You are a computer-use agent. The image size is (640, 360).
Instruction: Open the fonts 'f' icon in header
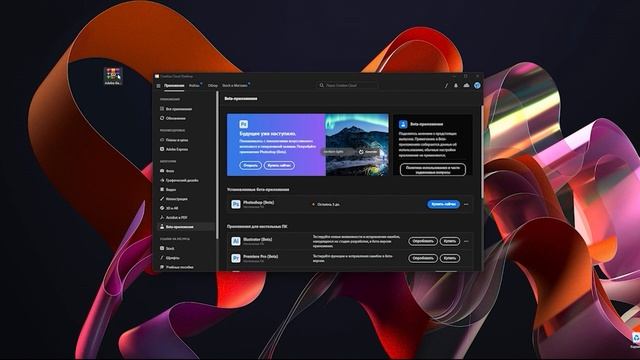[x=446, y=86]
